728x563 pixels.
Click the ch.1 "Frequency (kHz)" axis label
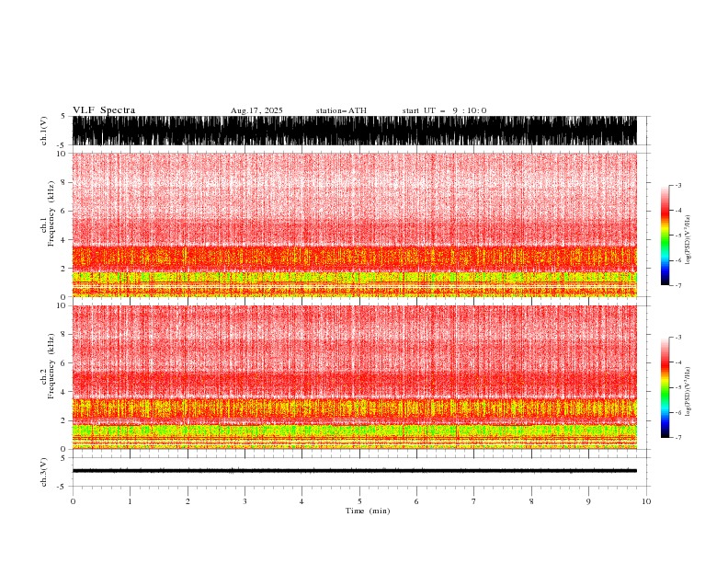[x=51, y=213]
